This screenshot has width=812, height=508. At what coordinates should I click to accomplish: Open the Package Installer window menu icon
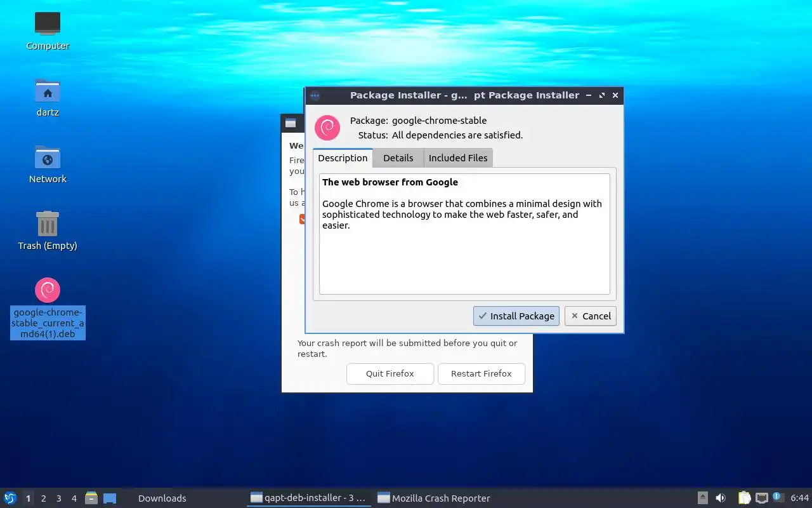pyautogui.click(x=315, y=95)
